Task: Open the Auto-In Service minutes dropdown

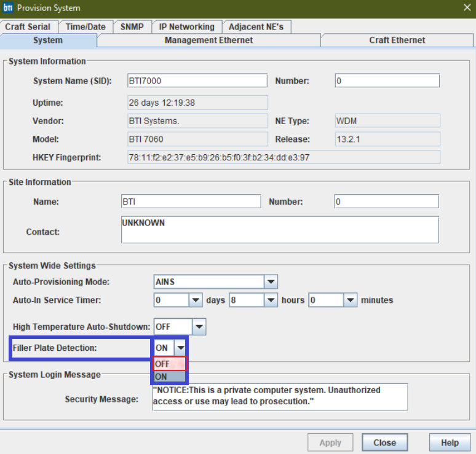Action: coord(350,300)
